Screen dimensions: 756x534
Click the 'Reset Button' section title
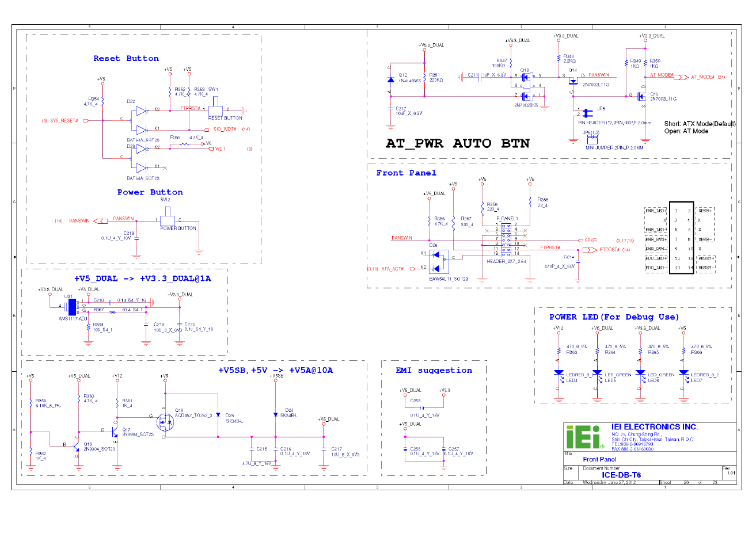pyautogui.click(x=126, y=59)
